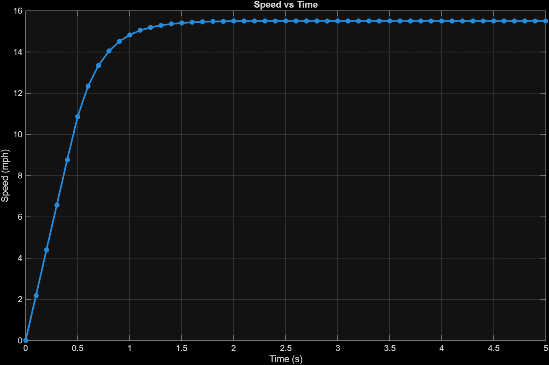Click the x-axis tick label 5
Viewport: 549px width, 365px height.
pyautogui.click(x=545, y=348)
